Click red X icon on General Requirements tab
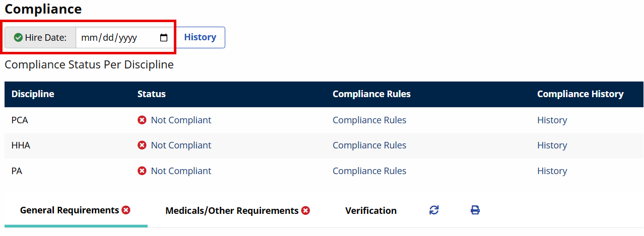The height and width of the screenshot is (236, 644). [x=126, y=210]
